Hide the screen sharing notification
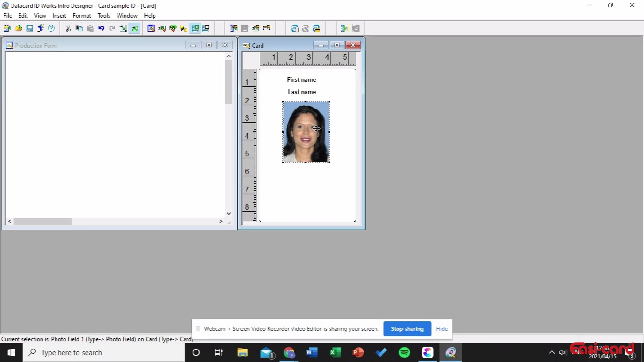 442,329
